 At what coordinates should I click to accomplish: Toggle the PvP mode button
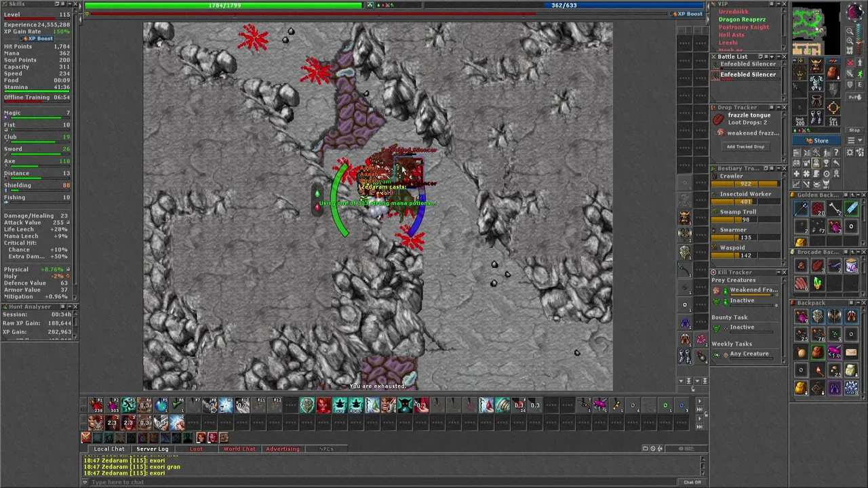854,97
